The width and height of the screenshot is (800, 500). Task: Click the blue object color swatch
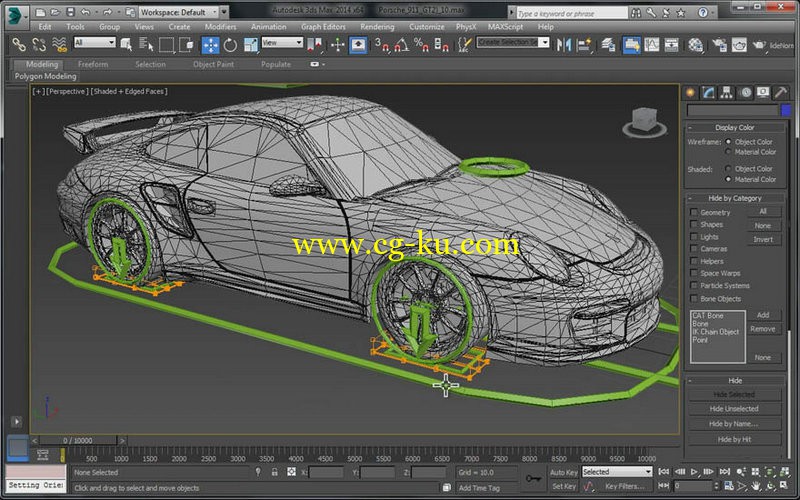786,110
